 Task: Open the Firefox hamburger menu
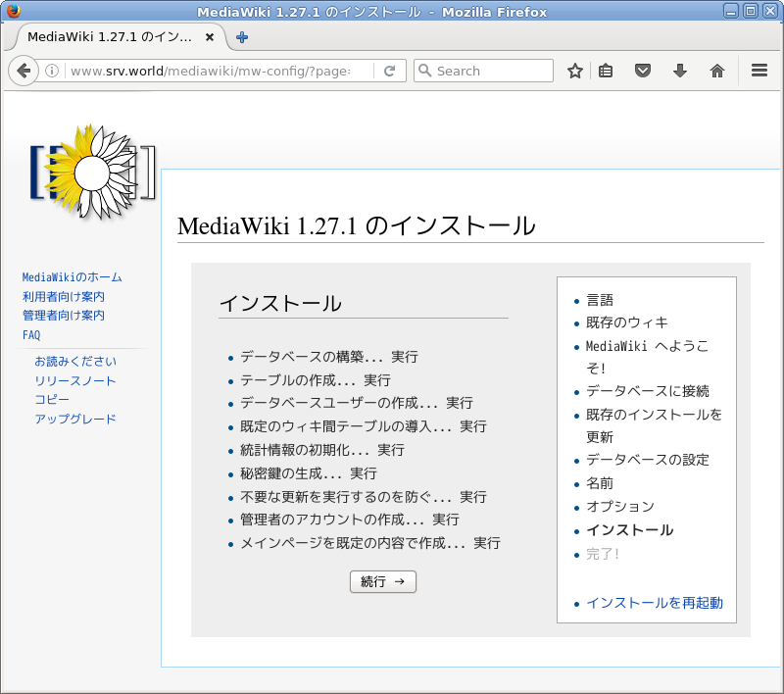tap(759, 71)
